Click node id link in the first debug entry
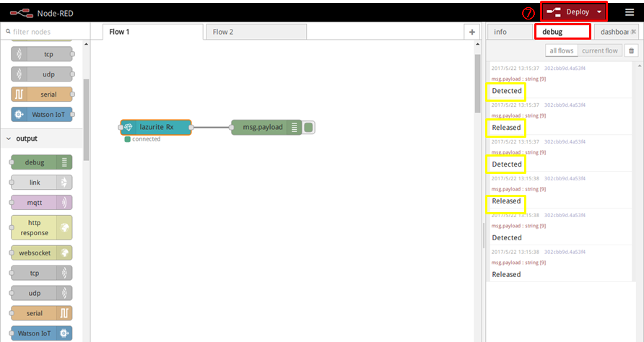Viewport: 644px width, 342px height. [x=565, y=68]
